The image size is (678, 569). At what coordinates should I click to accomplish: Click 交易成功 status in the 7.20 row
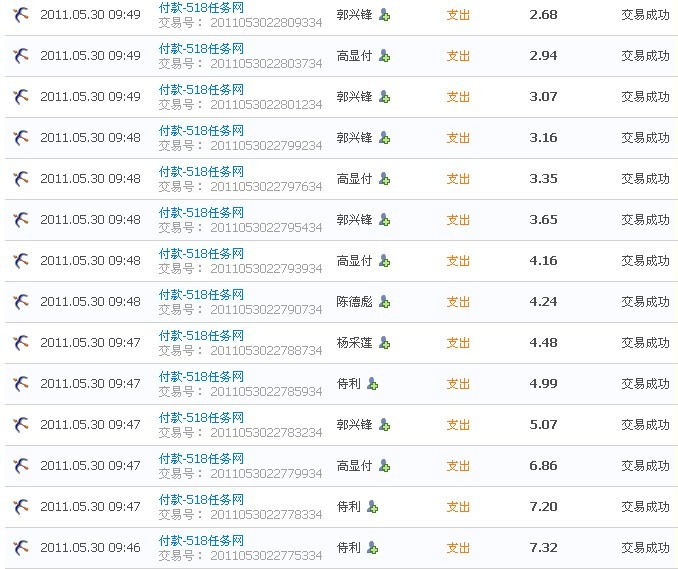645,507
